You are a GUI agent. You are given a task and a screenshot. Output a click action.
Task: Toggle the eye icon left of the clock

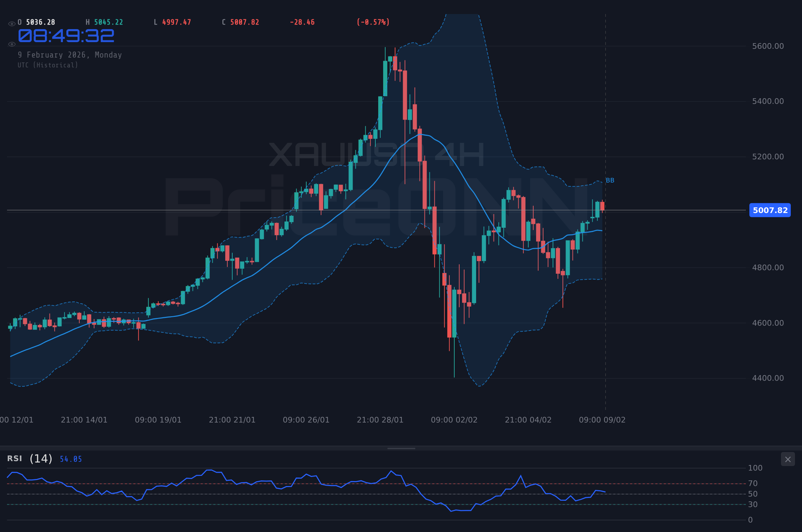pyautogui.click(x=12, y=44)
